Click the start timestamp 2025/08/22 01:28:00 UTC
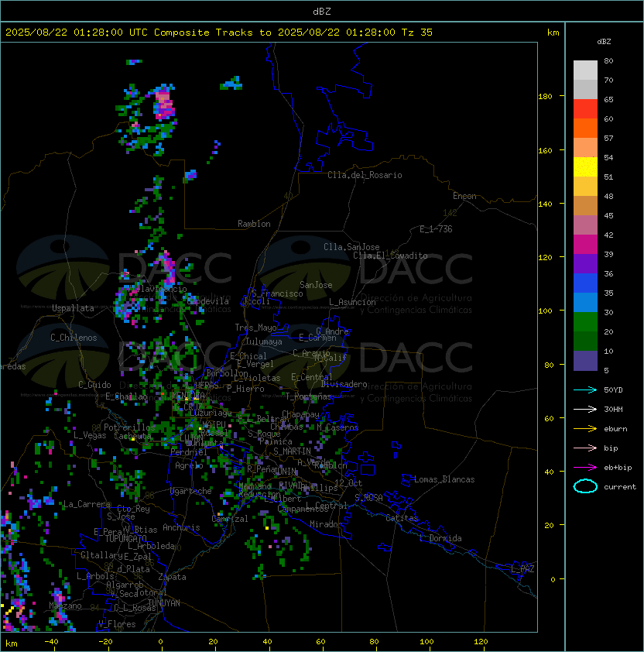 coord(77,33)
